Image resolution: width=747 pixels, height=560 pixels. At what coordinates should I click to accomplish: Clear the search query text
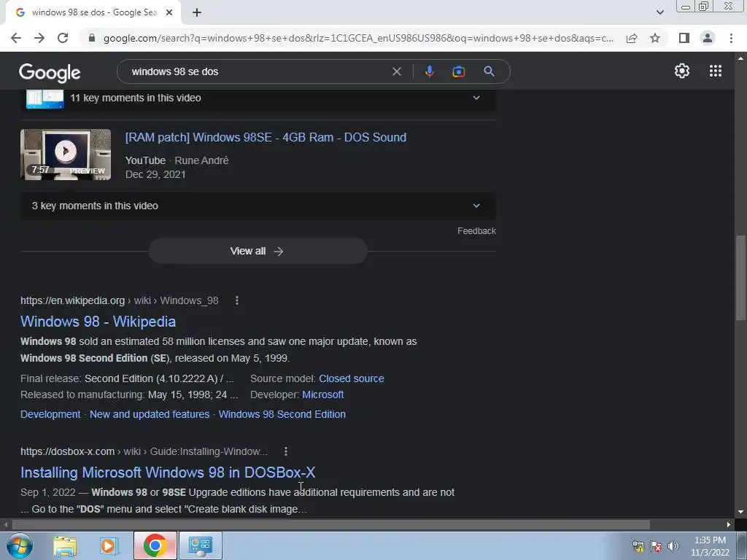[396, 71]
